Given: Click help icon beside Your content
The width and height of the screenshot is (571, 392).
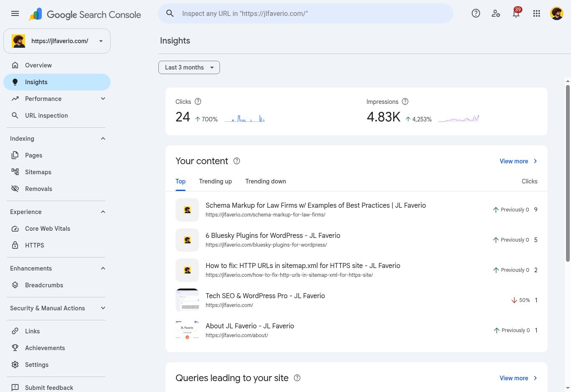Looking at the screenshot, I should [x=237, y=161].
